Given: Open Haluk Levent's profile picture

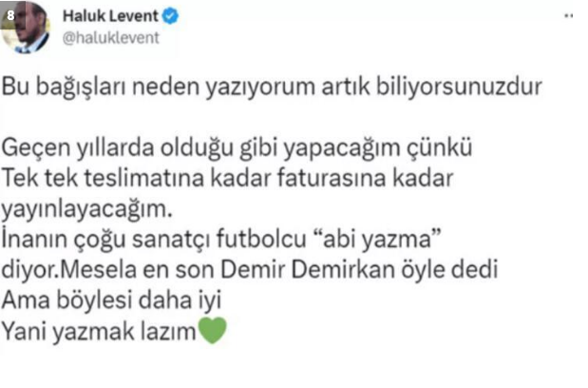Looking at the screenshot, I should pyautogui.click(x=25, y=27).
